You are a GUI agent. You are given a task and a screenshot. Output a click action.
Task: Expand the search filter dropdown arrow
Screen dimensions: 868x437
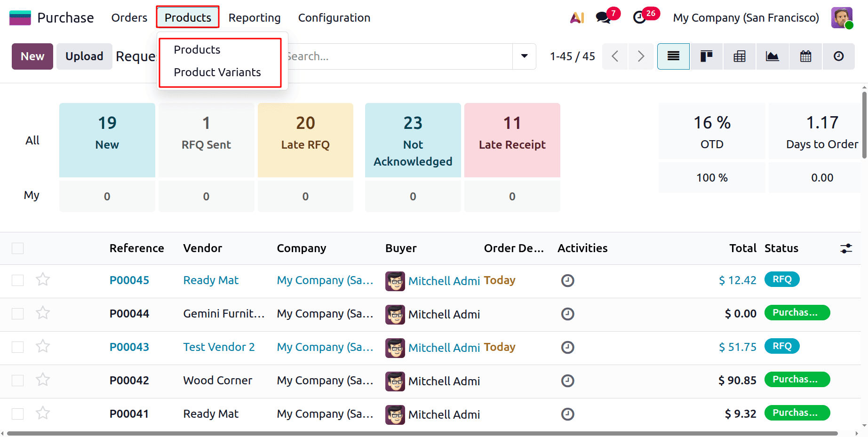[x=524, y=56]
